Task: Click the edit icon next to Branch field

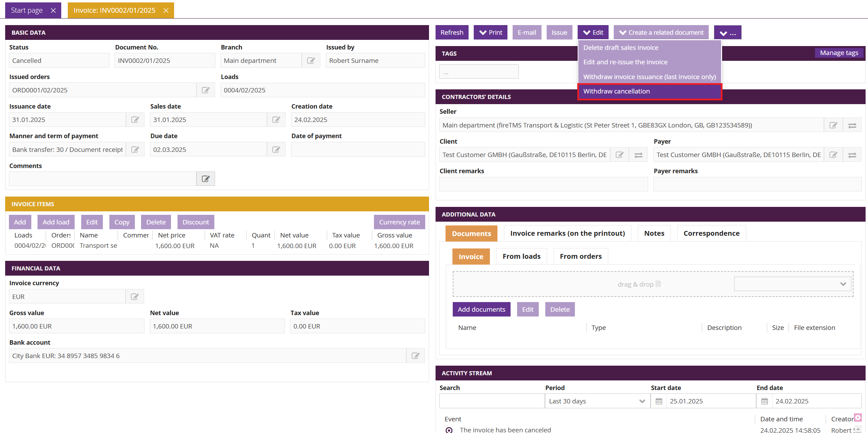Action: click(311, 60)
